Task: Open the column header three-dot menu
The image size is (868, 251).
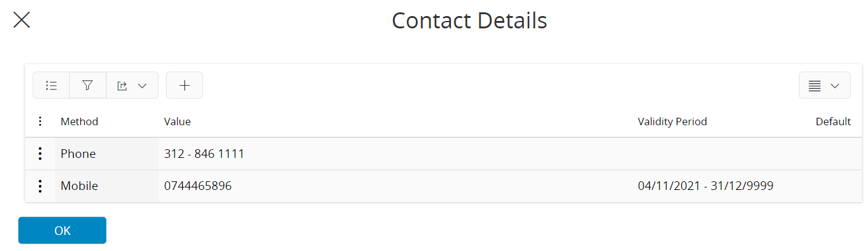Action: (x=40, y=121)
